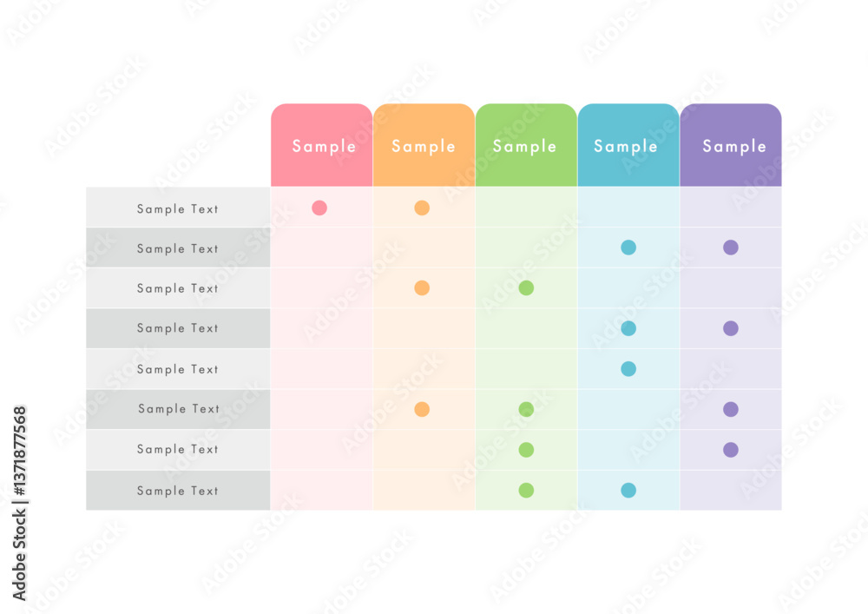868x614 pixels.
Task: Click the blue dot in the fourth row
Action: point(628,328)
